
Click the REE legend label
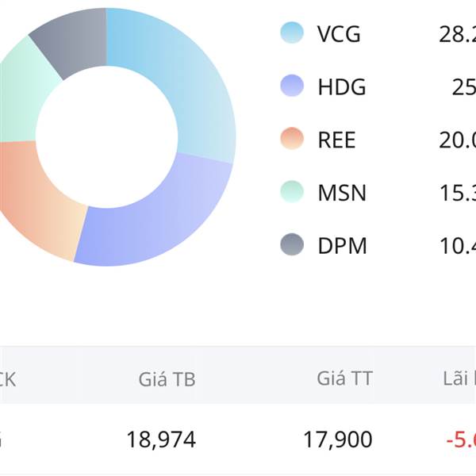click(x=336, y=140)
